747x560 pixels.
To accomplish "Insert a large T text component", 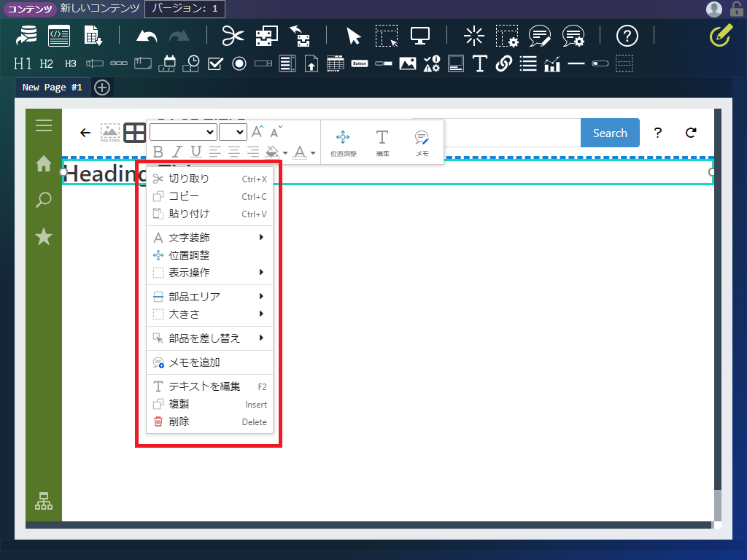I will 479,63.
